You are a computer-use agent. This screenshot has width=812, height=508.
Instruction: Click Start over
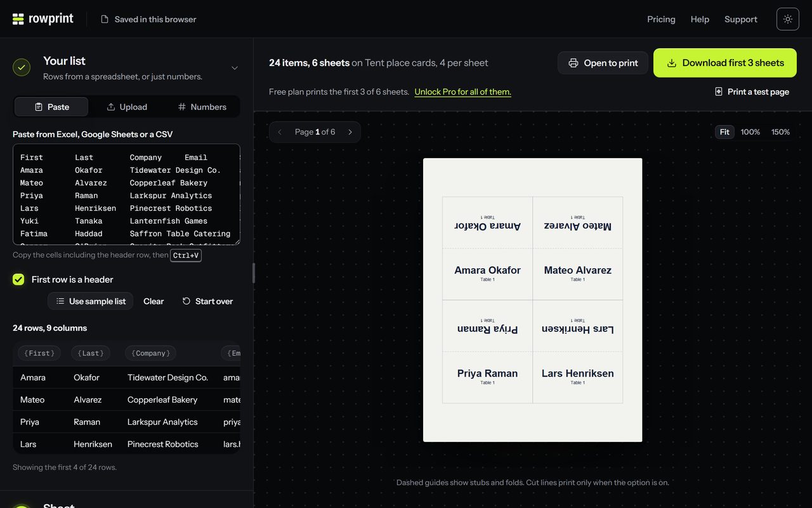click(x=207, y=301)
